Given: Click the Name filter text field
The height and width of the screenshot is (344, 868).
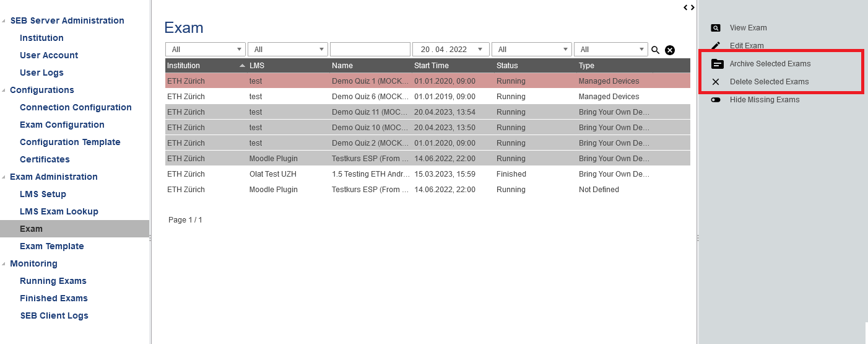Looking at the screenshot, I should [370, 50].
